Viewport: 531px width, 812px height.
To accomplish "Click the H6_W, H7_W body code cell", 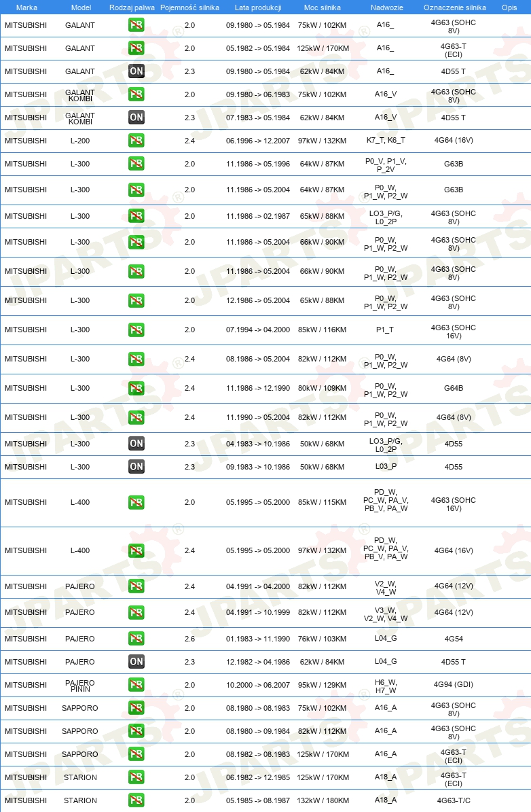I will [386, 686].
